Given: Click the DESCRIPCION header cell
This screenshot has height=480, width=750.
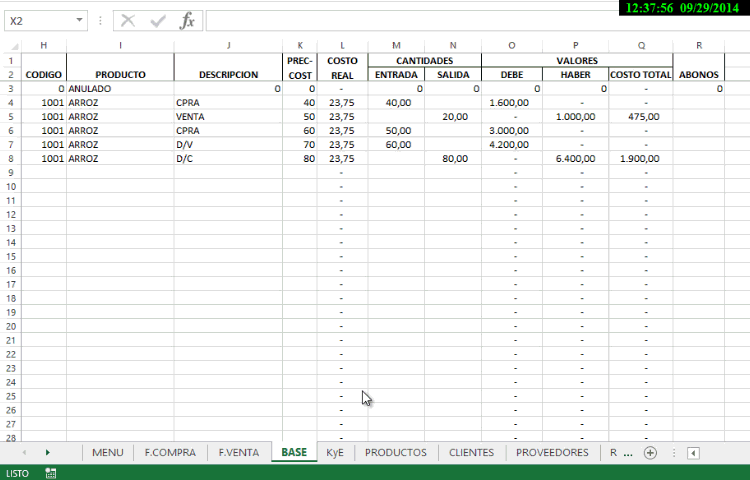Looking at the screenshot, I should point(228,67).
